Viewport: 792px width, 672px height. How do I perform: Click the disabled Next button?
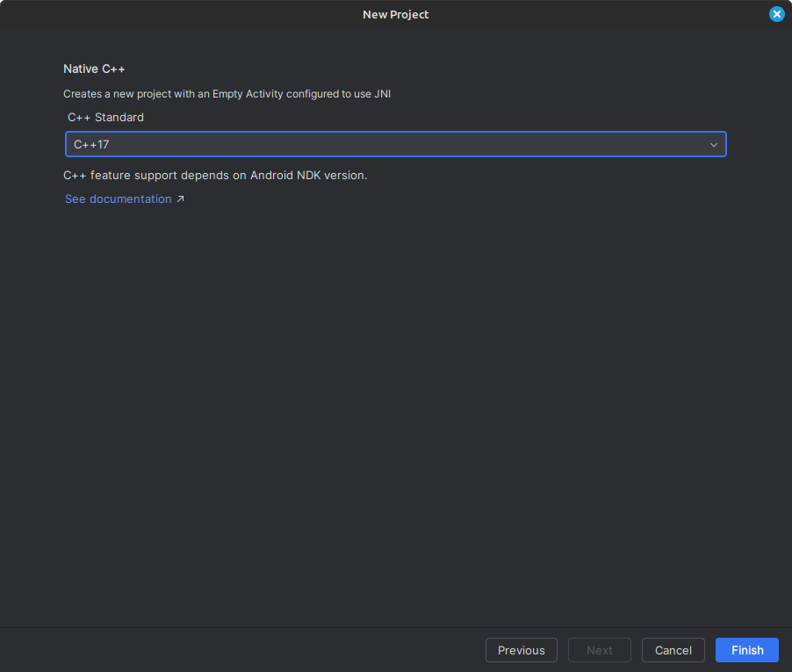pos(599,650)
